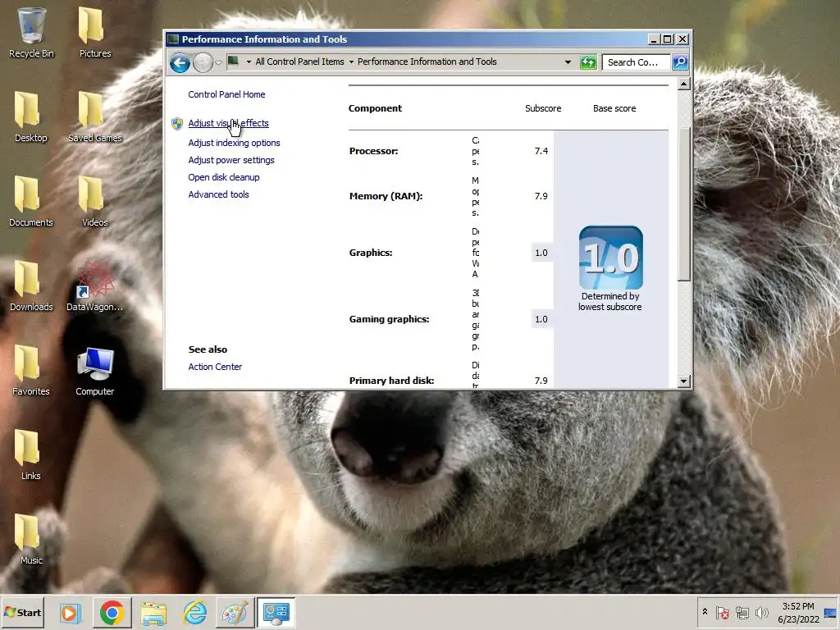The image size is (840, 630).
Task: Click the window scroll up arrow
Action: tap(683, 84)
